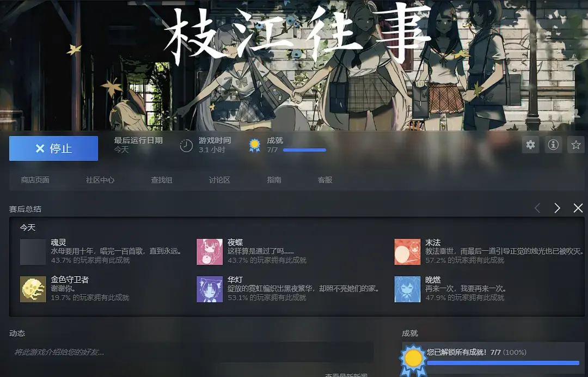Viewport: 588px width, 377px height.
Task: Toggle favorite with the star icon
Action: [575, 145]
